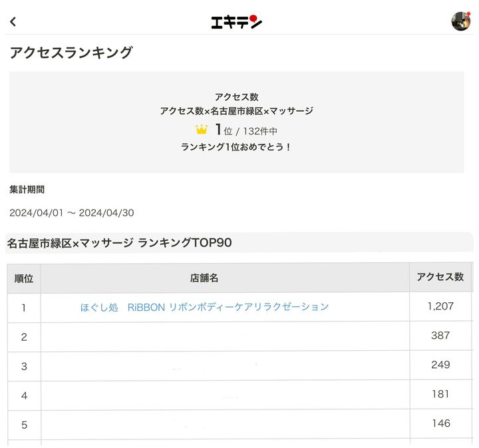Click the 2024/04/01 〜 2024/04/30 date range
The height and width of the screenshot is (448, 479).
tap(71, 213)
